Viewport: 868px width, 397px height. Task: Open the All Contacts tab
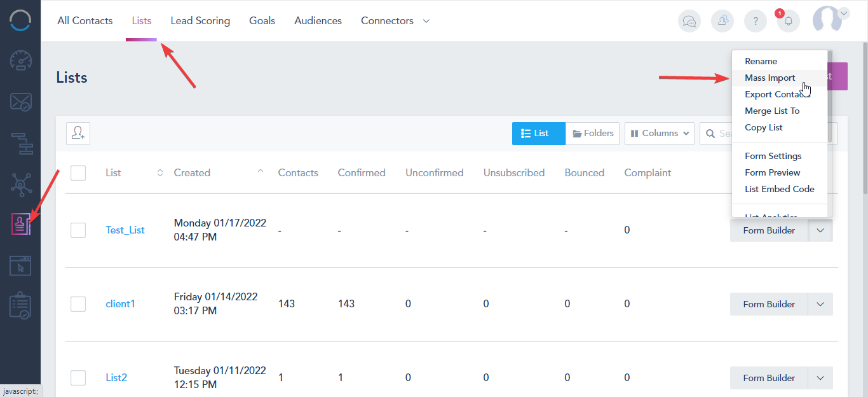(85, 21)
